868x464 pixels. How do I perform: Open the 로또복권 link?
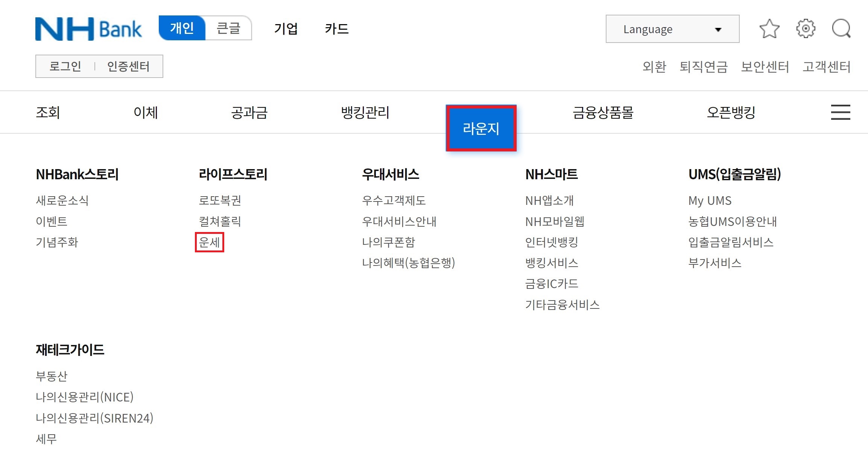tap(220, 201)
